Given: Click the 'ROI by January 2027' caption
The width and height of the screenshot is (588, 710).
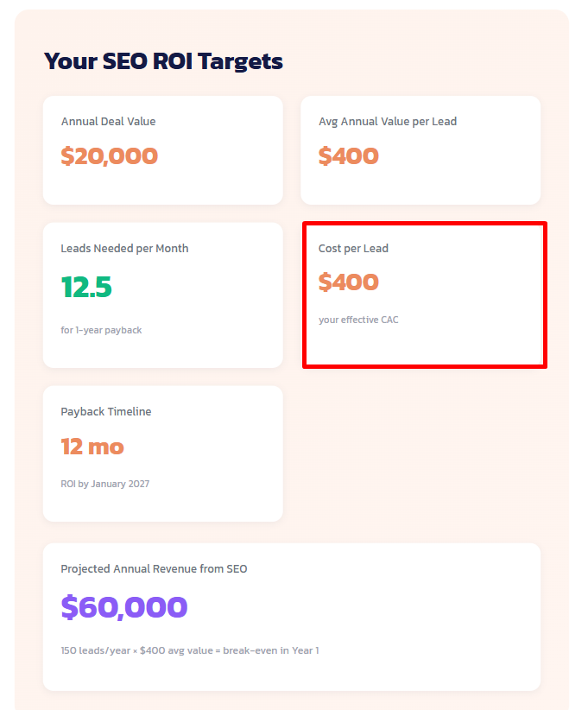Looking at the screenshot, I should pos(104,484).
